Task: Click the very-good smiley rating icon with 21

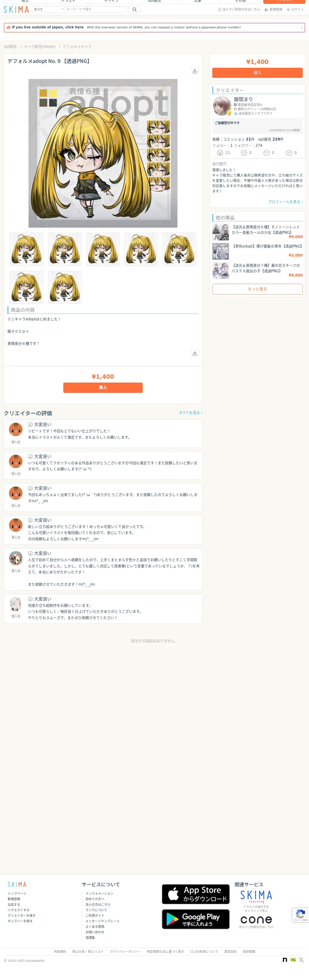Action: click(220, 153)
